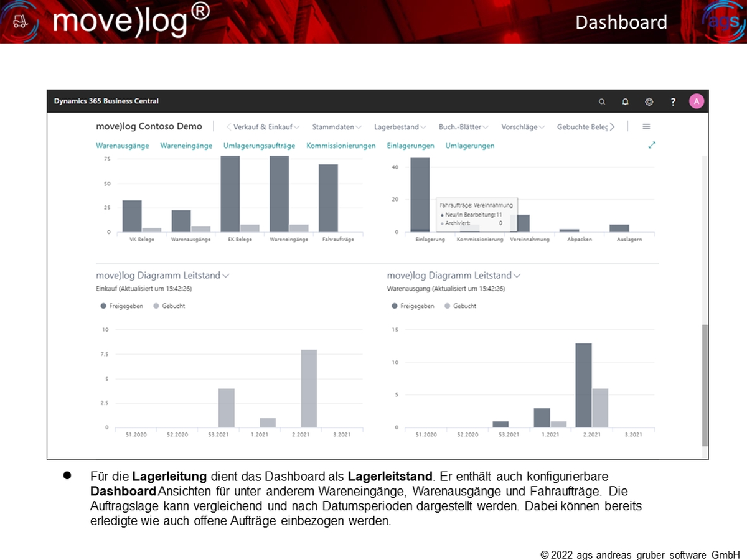Expand the Stammdaten menu

(337, 127)
